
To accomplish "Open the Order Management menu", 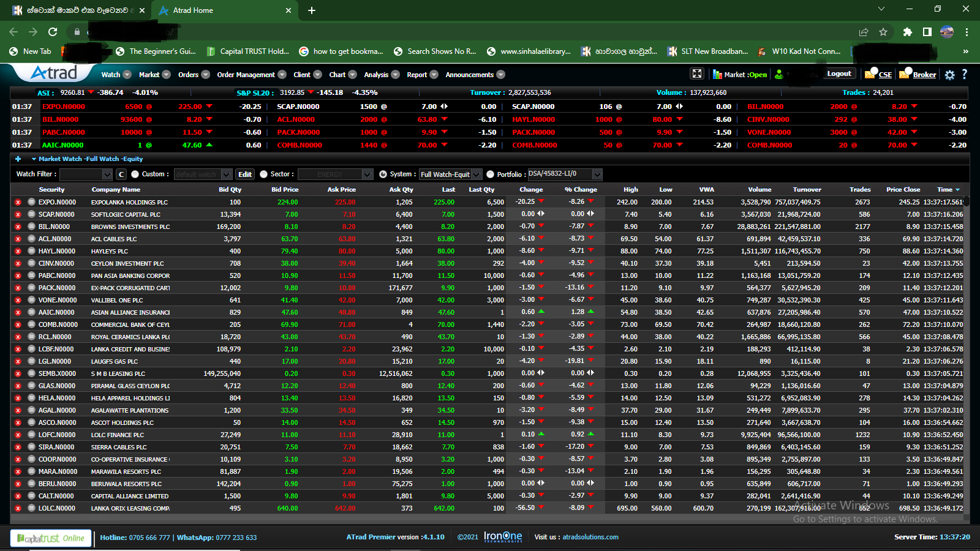I will (251, 75).
